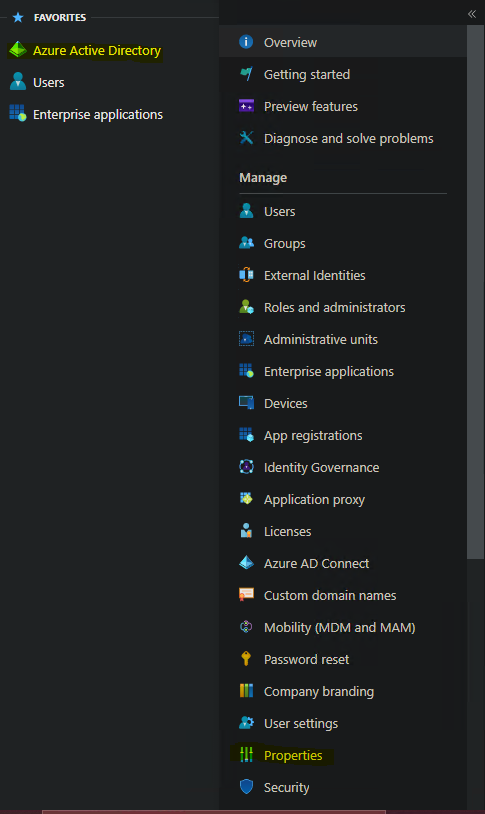Viewport: 485px width, 814px height.
Task: Click the Azure AD Connect diamond icon
Action: coord(246,563)
